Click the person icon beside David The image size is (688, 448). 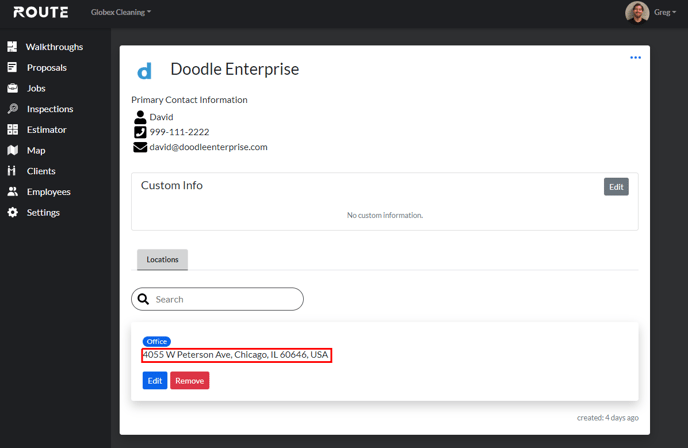pos(140,117)
